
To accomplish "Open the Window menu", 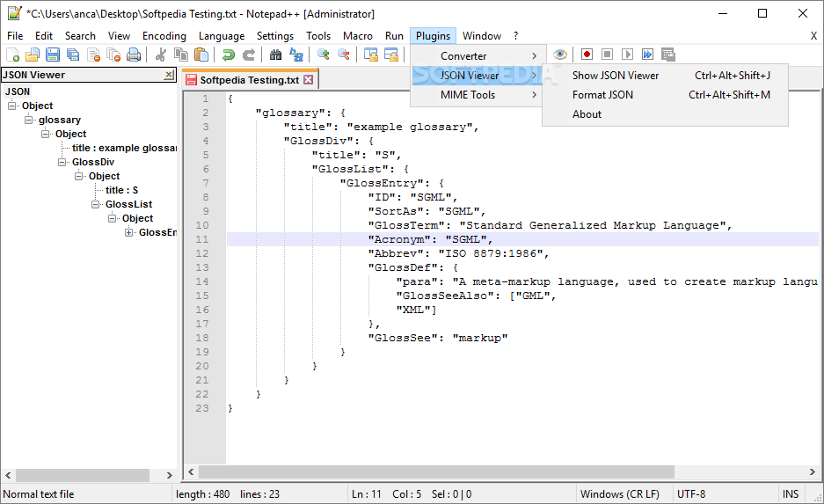I will tap(481, 36).
